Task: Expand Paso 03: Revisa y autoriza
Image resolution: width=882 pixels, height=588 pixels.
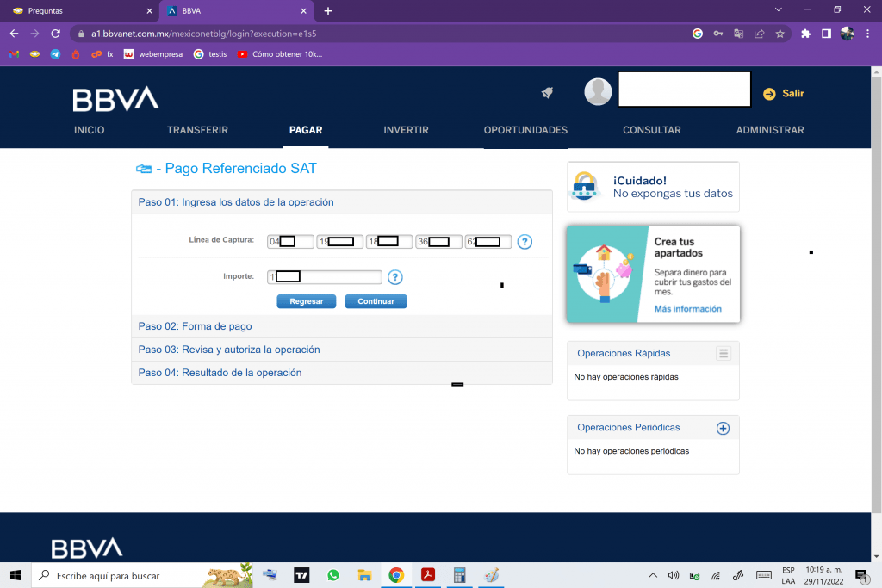Action: pos(342,350)
